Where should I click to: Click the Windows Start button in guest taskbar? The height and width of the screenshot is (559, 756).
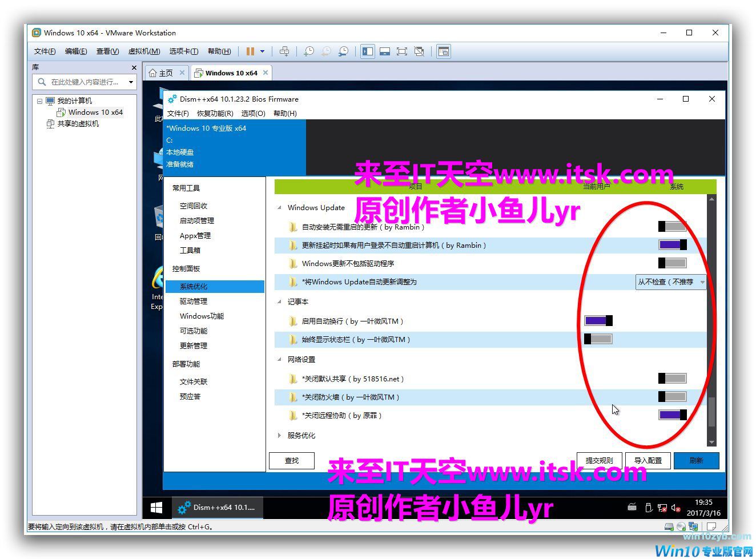pos(156,507)
